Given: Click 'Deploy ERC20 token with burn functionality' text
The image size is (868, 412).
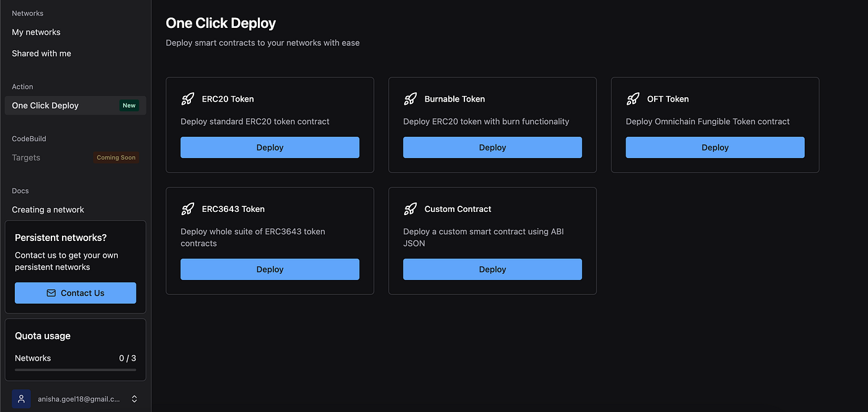Looking at the screenshot, I should pos(486,121).
